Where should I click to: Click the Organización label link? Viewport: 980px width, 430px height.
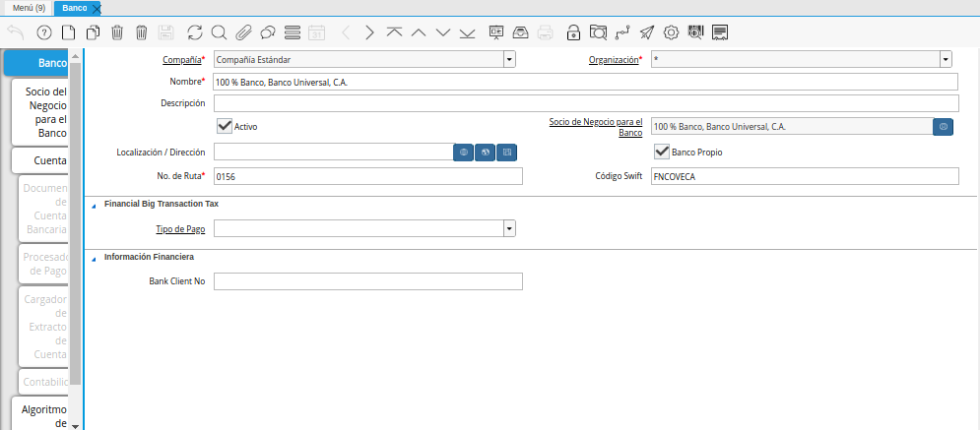coord(614,60)
